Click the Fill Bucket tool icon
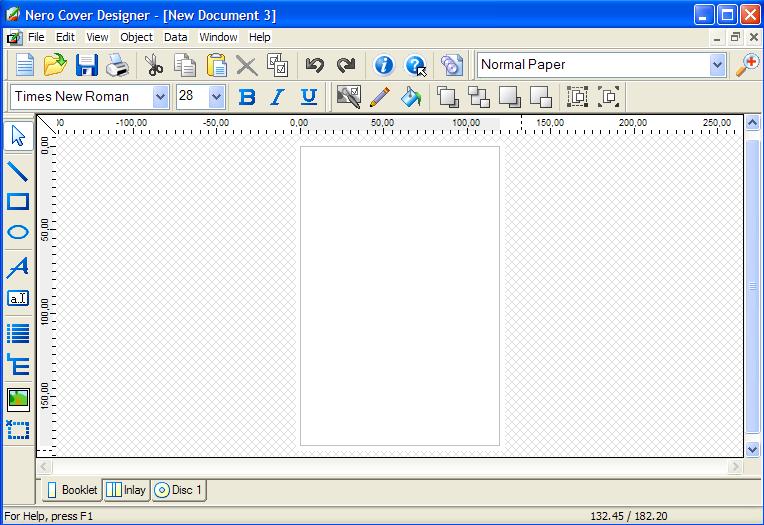 click(x=410, y=97)
